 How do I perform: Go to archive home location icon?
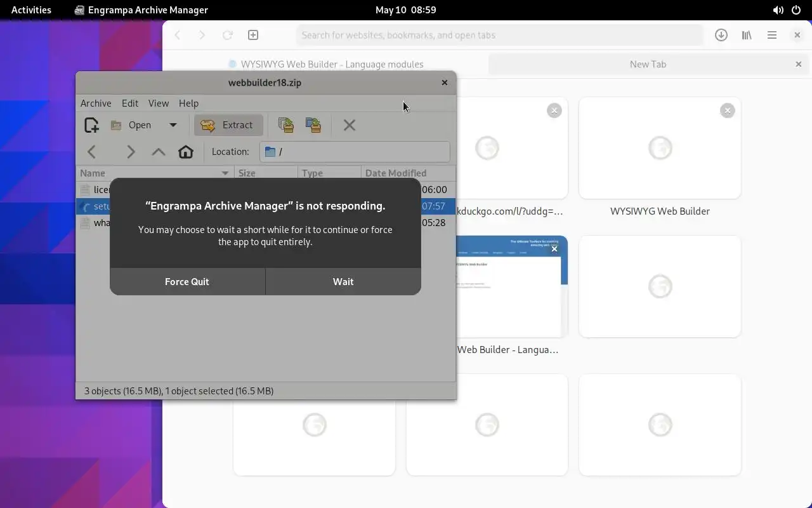(x=186, y=152)
